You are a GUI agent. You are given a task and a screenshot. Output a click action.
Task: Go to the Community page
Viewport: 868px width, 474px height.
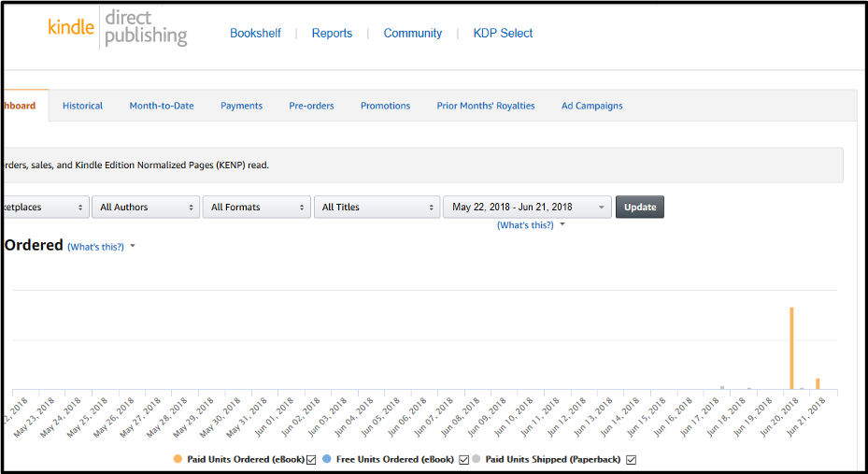click(x=412, y=34)
